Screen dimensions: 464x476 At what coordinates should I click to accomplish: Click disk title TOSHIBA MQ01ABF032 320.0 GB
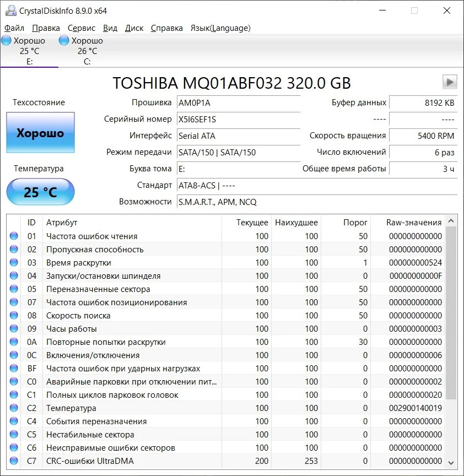pyautogui.click(x=231, y=83)
